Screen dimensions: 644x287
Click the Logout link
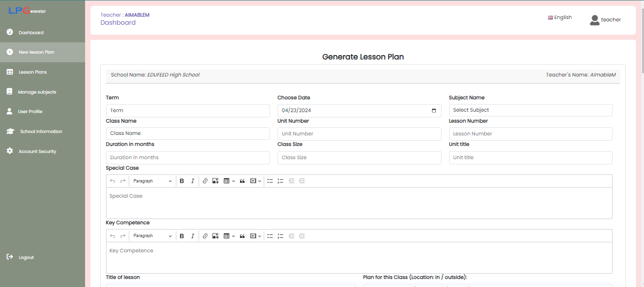click(x=26, y=258)
